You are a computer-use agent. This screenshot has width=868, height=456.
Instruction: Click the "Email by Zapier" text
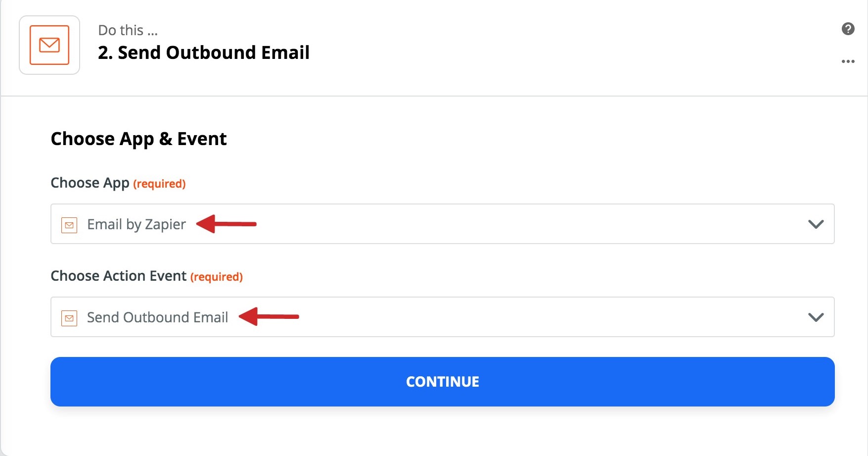137,224
